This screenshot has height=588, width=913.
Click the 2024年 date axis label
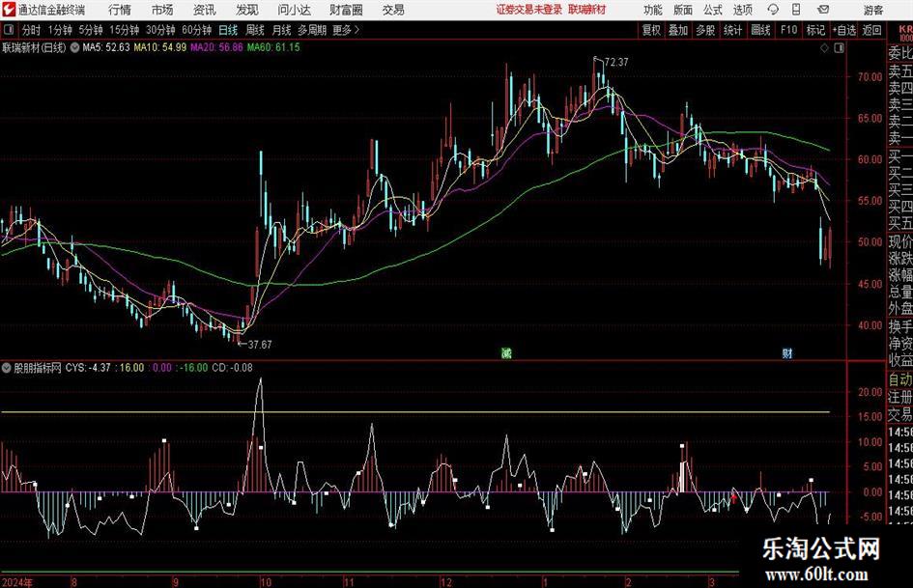point(17,581)
